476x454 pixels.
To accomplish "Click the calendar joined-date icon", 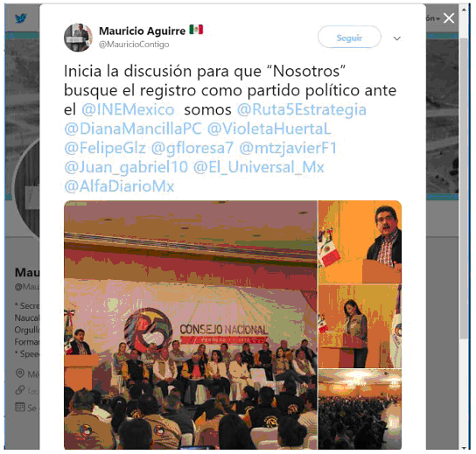I will point(20,407).
